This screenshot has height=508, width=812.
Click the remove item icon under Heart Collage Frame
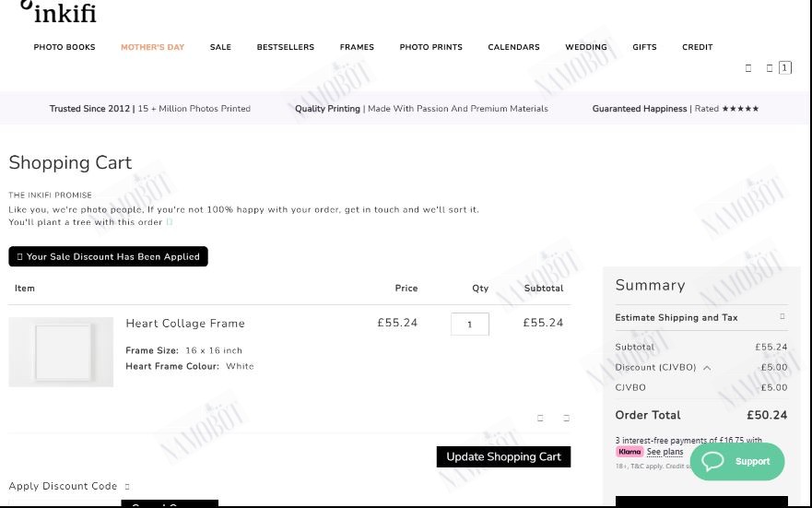[x=566, y=418]
